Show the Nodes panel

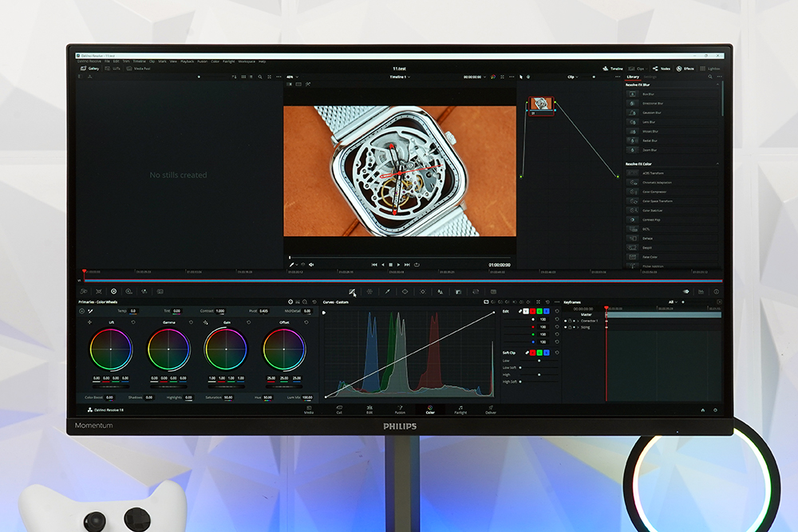662,68
